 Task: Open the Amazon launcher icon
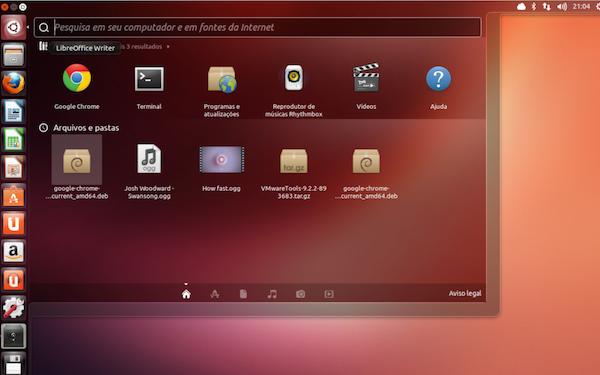(x=13, y=252)
